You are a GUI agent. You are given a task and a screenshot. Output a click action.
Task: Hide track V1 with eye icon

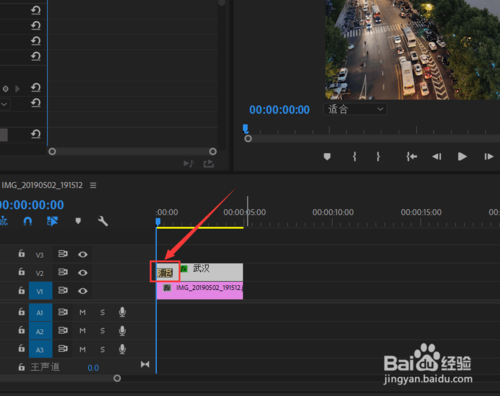83,291
